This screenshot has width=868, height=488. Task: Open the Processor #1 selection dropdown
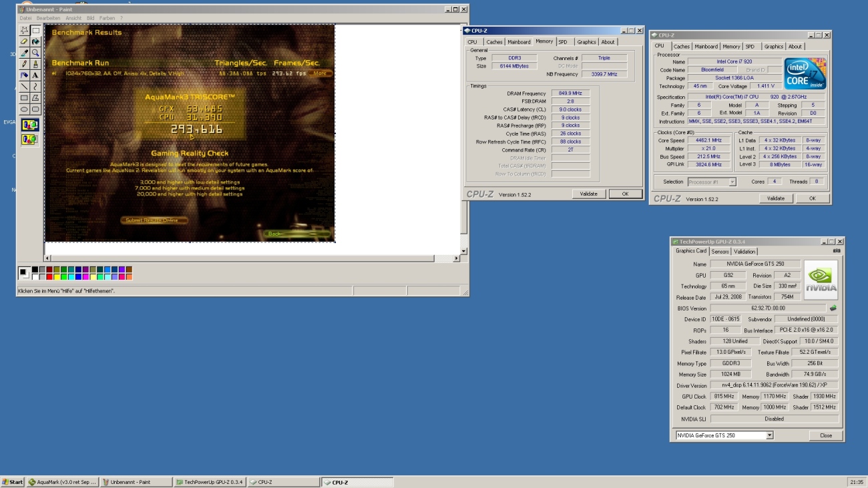click(x=732, y=182)
